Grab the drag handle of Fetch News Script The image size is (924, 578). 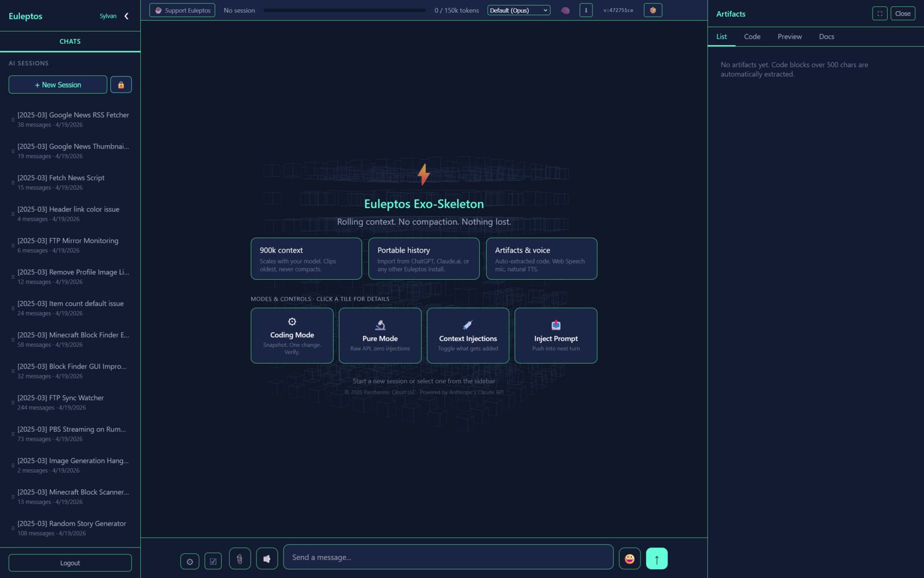click(x=13, y=183)
